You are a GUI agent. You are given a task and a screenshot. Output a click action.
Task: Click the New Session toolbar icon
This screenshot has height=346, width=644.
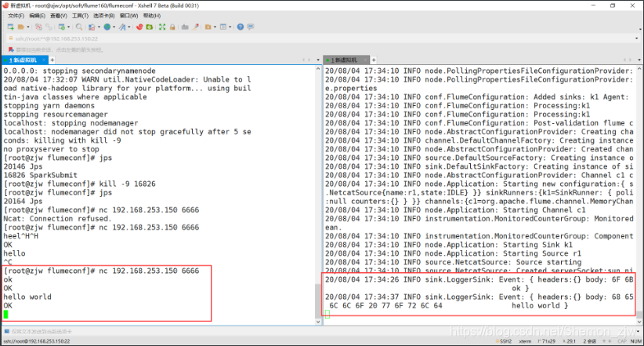tap(11, 27)
